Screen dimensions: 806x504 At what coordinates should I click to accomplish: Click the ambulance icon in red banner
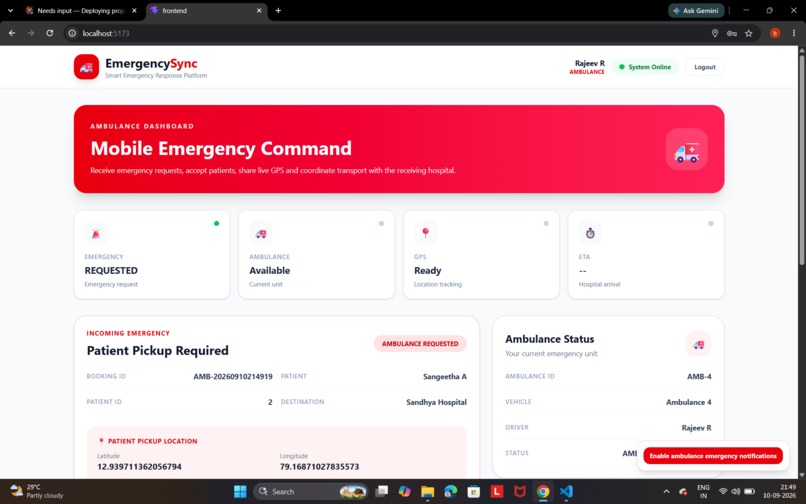click(x=687, y=149)
